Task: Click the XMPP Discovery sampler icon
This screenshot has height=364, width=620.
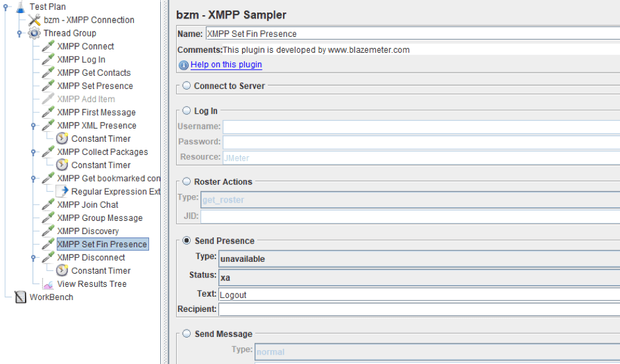Action: pyautogui.click(x=48, y=231)
